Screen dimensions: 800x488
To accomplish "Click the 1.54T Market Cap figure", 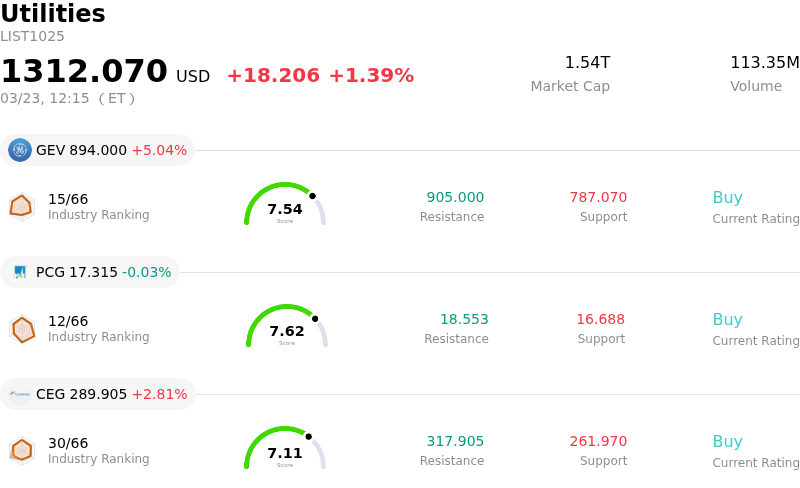I will coord(587,63).
